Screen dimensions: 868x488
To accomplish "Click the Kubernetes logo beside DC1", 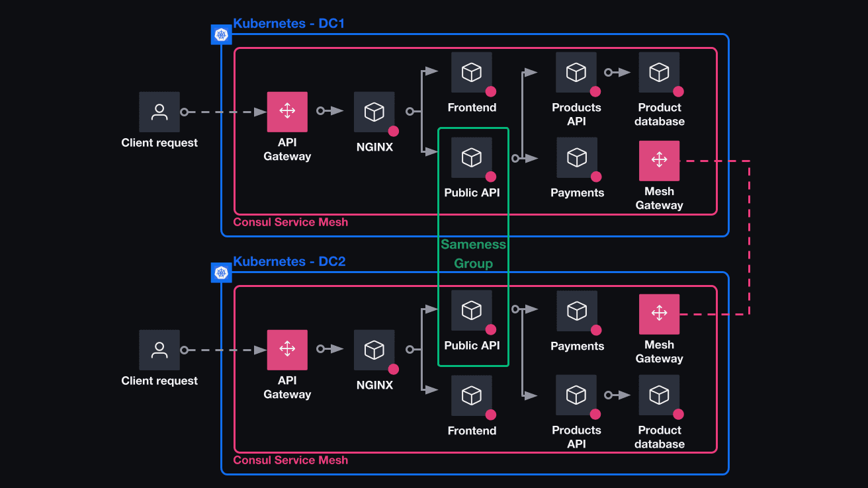I will point(221,34).
